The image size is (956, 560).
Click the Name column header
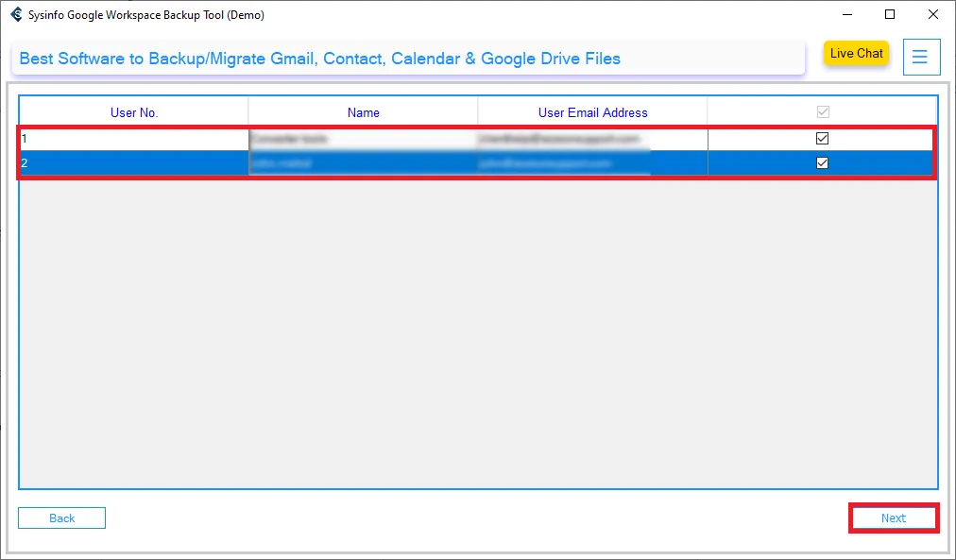[x=364, y=112]
